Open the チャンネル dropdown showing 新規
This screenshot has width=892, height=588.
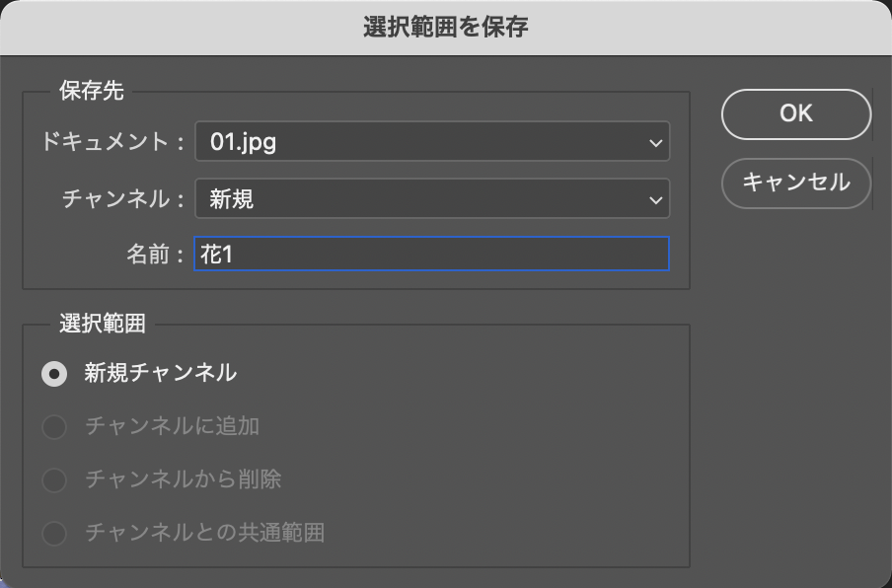431,199
